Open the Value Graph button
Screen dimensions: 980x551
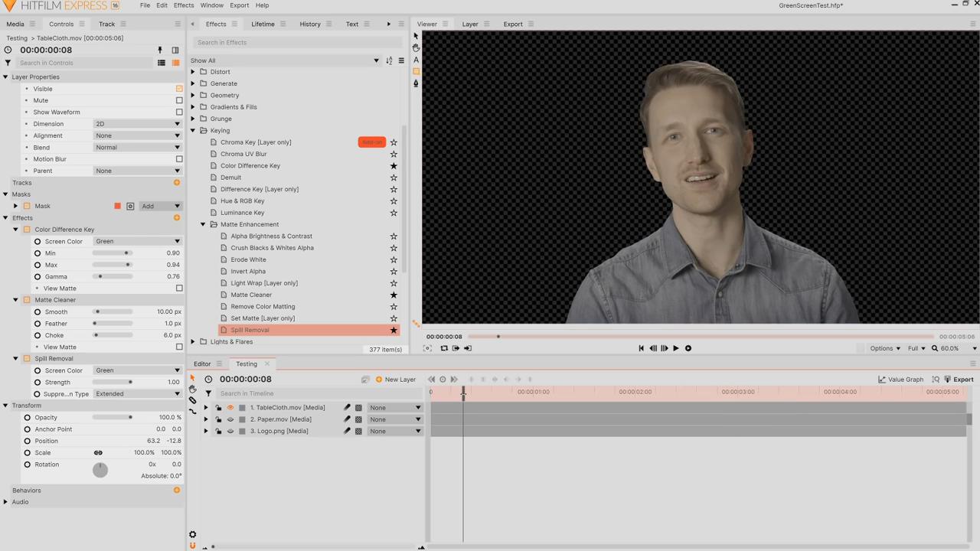tap(900, 380)
